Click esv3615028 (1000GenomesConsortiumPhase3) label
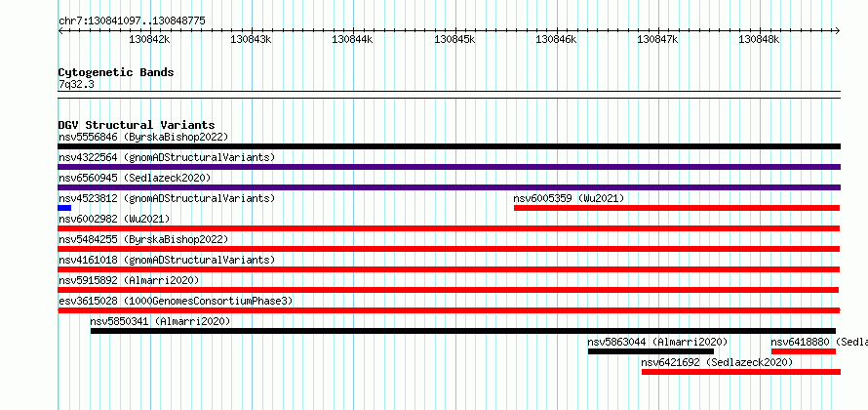Image resolution: width=868 pixels, height=410 pixels. pos(176,301)
